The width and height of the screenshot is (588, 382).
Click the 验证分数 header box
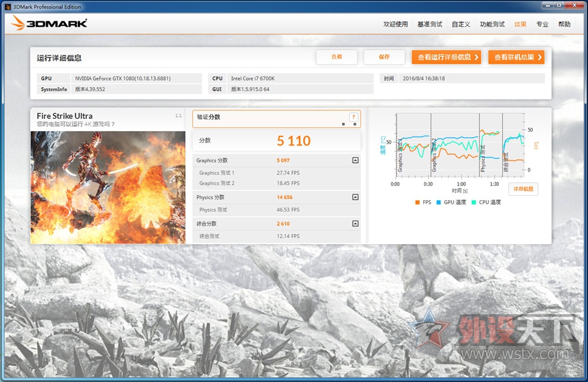coord(276,119)
